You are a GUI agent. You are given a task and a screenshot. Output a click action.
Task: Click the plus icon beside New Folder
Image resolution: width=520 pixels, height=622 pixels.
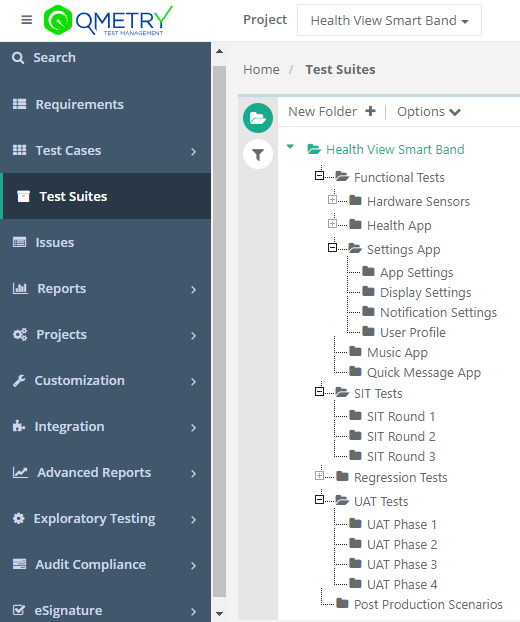[370, 111]
